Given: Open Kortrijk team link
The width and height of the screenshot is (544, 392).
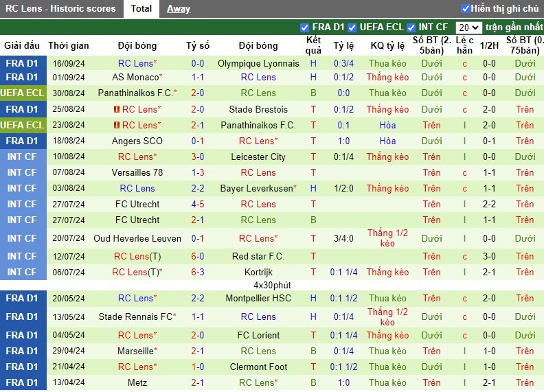Looking at the screenshot, I should coord(258,272).
